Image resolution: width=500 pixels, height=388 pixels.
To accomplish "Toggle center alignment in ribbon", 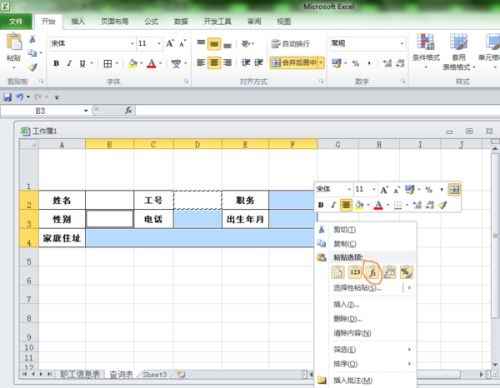I will click(214, 63).
